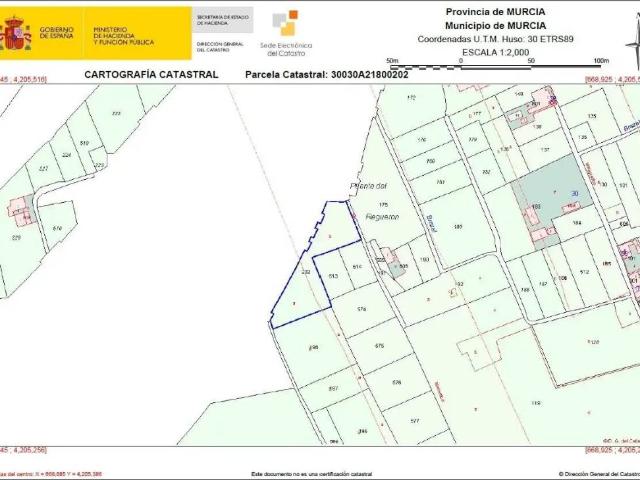Click parcel number 184

click(577, 223)
